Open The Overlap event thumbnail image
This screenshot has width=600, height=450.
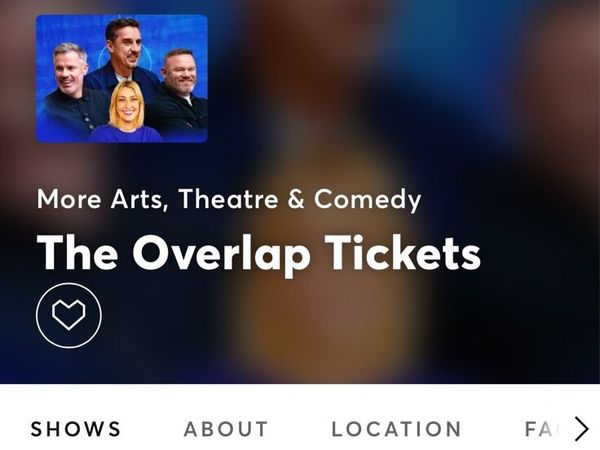[122, 78]
